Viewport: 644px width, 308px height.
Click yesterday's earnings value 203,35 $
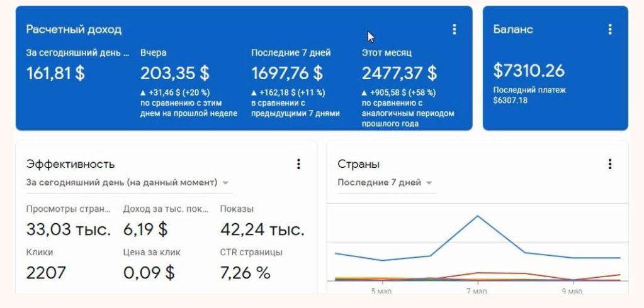click(174, 74)
